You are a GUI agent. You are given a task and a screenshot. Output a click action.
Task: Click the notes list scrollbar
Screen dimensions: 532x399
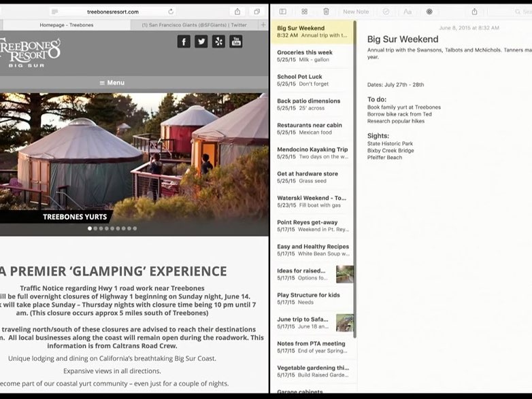(x=355, y=179)
